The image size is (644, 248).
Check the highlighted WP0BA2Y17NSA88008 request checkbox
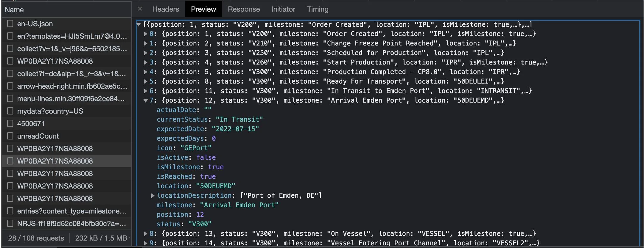click(x=10, y=161)
